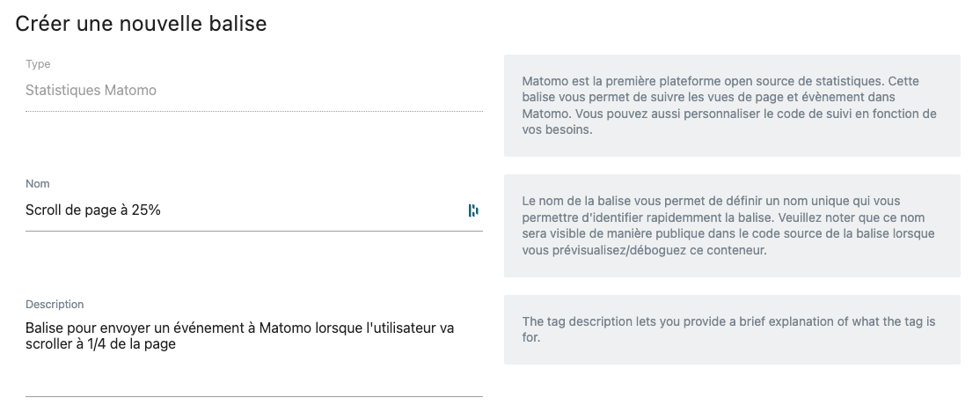
Task: Place cursor after "25%" in the name field
Action: coord(162,210)
